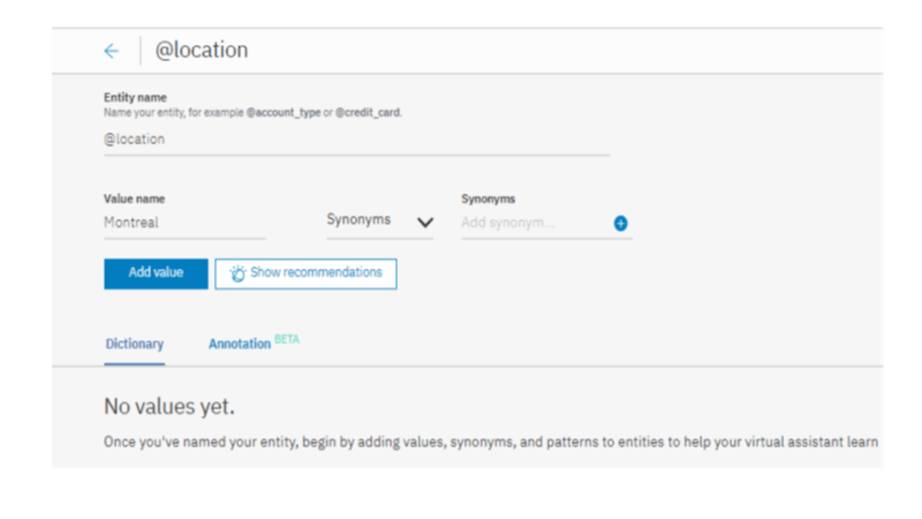Image resolution: width=922 pixels, height=519 pixels.
Task: Click the Synonyms label above the synonym field
Action: 488,199
